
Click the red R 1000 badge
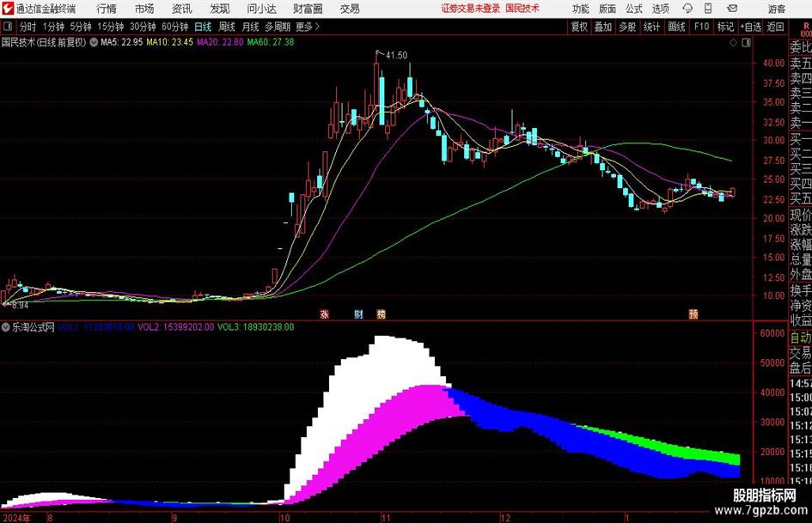tap(806, 29)
